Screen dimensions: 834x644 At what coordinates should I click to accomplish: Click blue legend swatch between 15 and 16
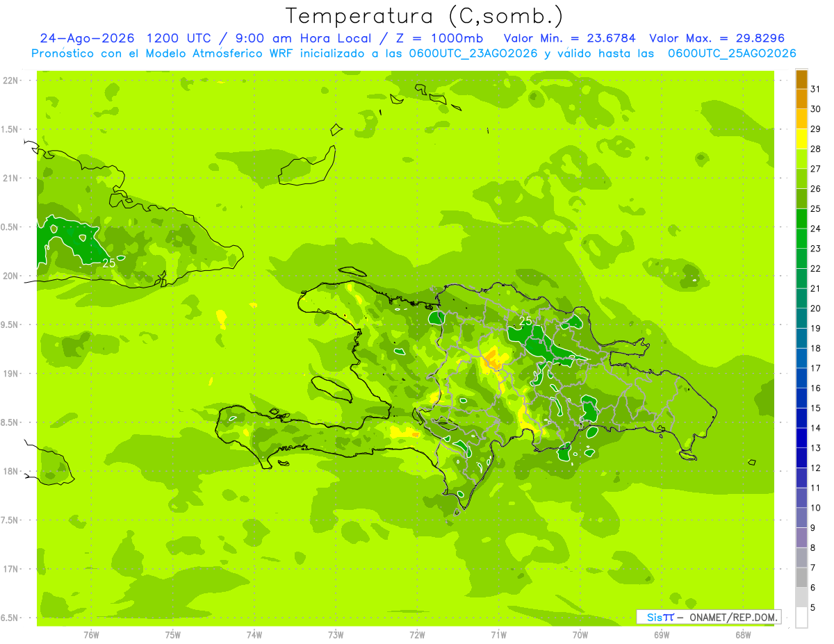pyautogui.click(x=801, y=398)
